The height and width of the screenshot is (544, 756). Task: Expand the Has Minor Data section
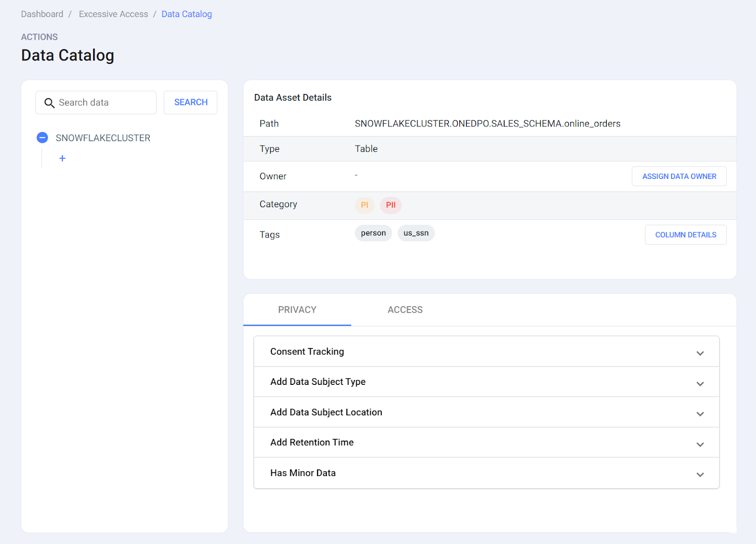[x=700, y=475]
